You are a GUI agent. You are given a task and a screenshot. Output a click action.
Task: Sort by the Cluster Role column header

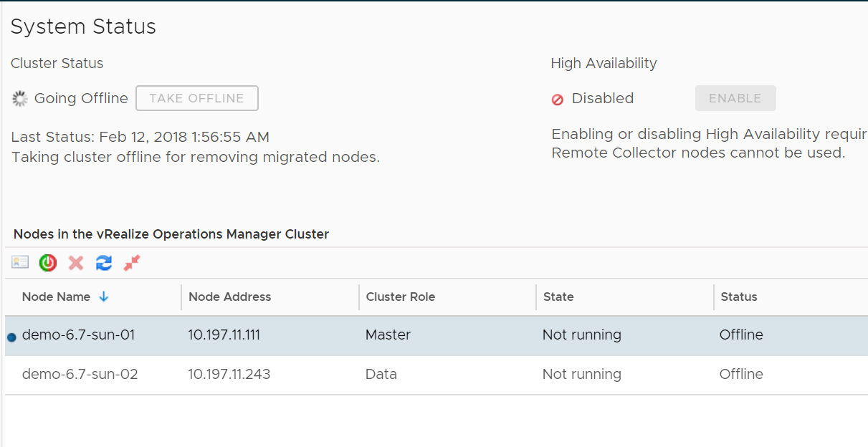coord(400,297)
